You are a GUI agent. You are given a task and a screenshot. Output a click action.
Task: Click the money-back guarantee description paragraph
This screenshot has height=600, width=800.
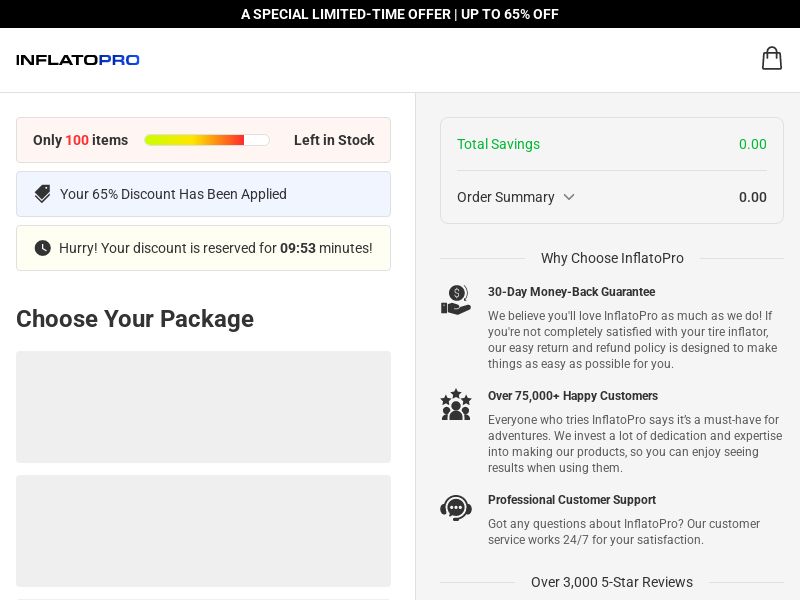click(633, 340)
